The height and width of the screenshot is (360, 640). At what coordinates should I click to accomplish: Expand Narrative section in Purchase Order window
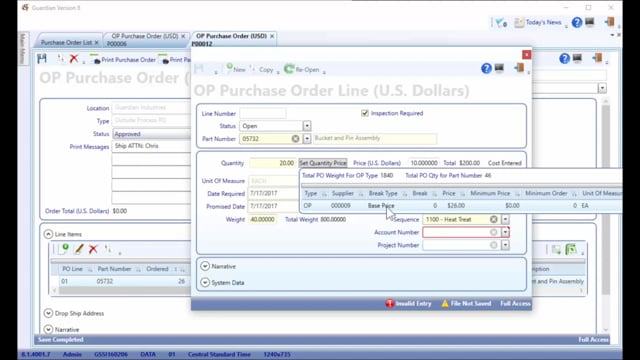point(48,329)
